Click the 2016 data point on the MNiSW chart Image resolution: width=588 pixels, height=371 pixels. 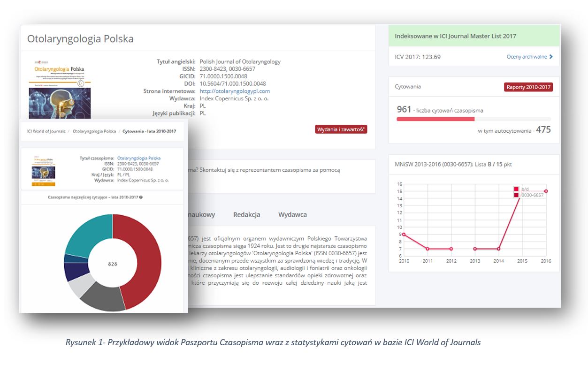[546, 191]
